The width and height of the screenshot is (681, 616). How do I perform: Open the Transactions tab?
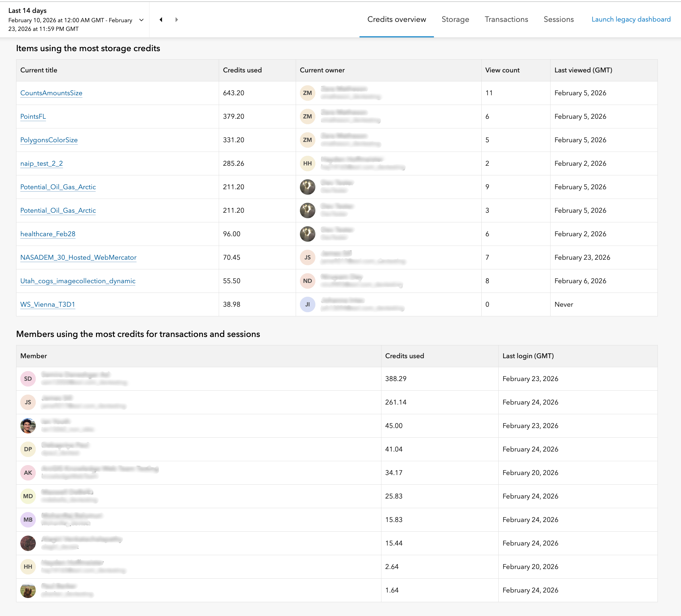tap(506, 19)
